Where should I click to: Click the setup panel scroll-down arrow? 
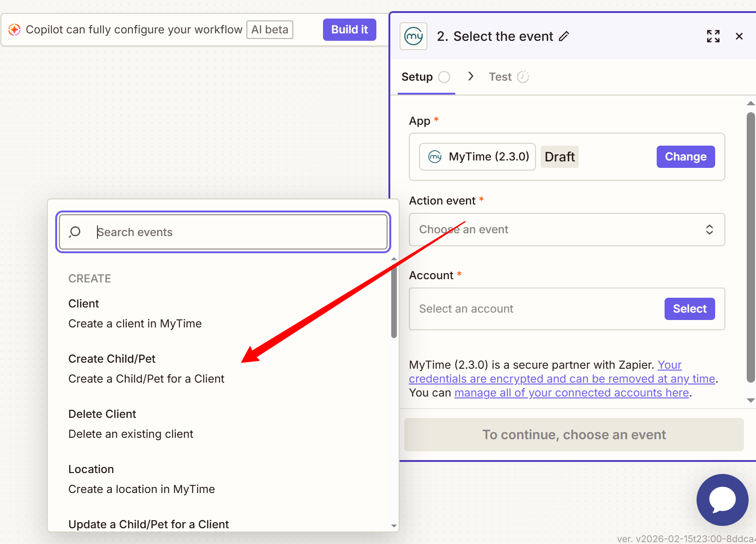click(x=750, y=400)
